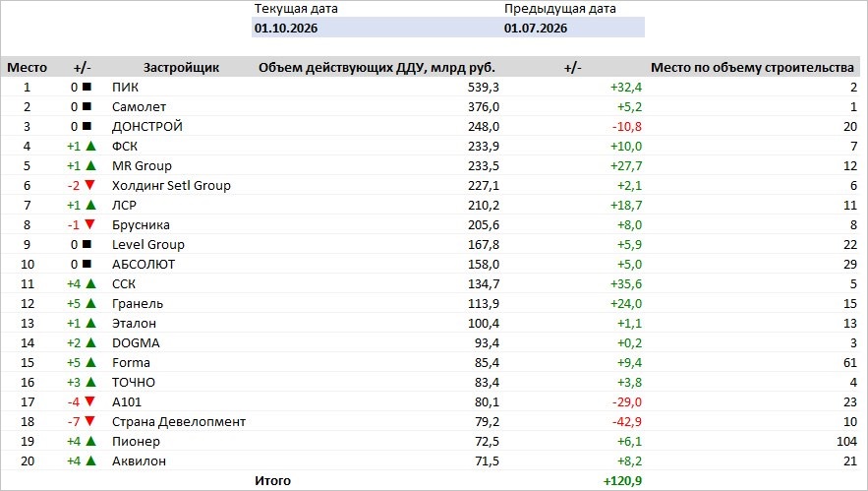This screenshot has height=491, width=868.
Task: Click the change value -10,8
Action: point(627,126)
